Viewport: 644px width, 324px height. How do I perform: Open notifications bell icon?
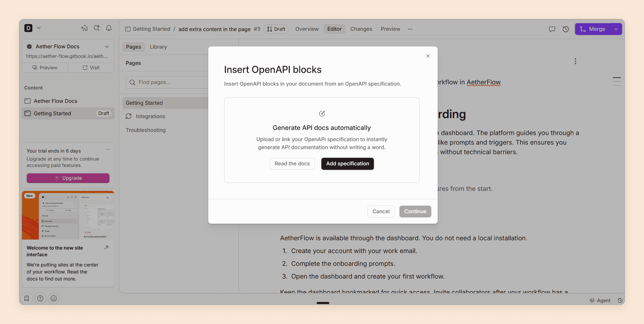[109, 28]
